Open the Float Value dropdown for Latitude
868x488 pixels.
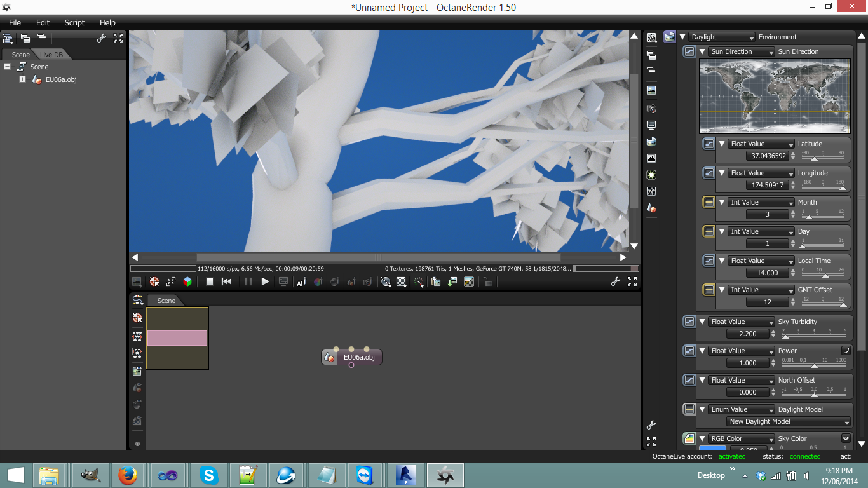coord(761,144)
